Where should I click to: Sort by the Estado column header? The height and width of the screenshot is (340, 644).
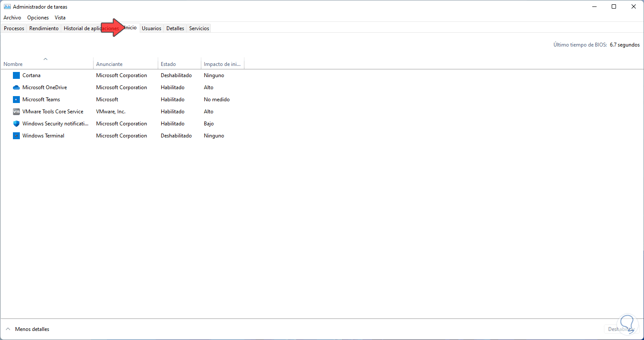pos(179,64)
